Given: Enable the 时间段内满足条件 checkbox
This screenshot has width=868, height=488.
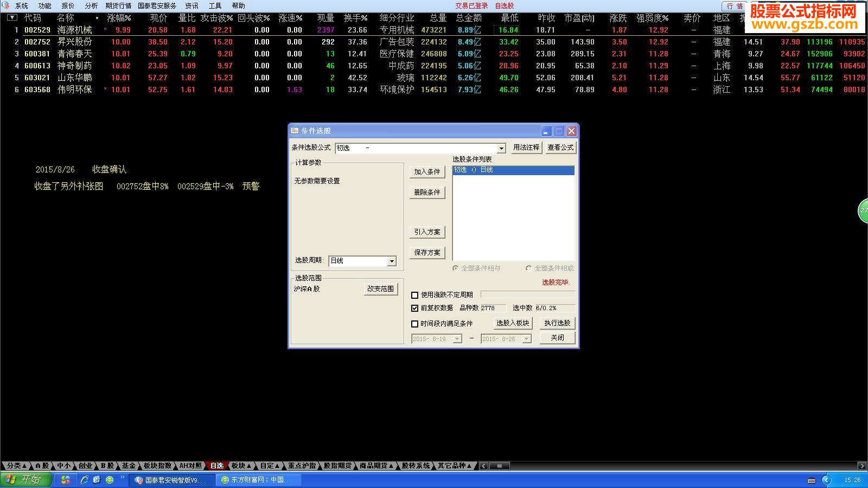Looking at the screenshot, I should tap(415, 324).
